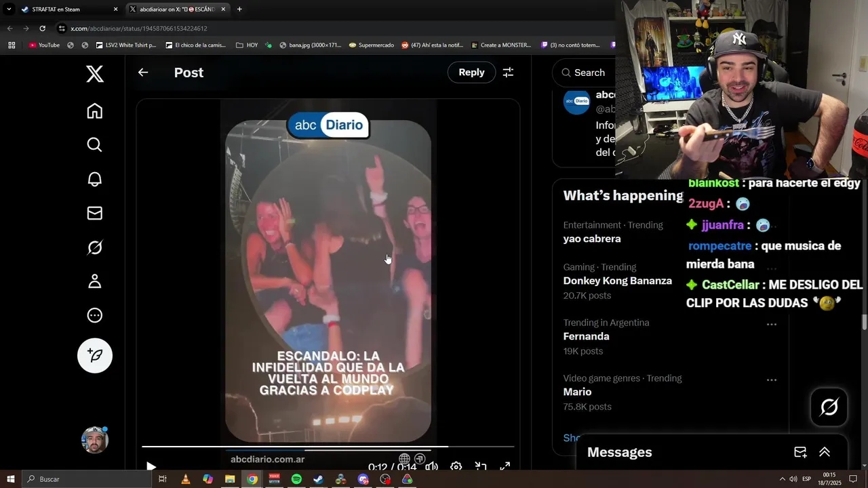Click the Reply button
The image size is (868, 488).
[x=471, y=73]
